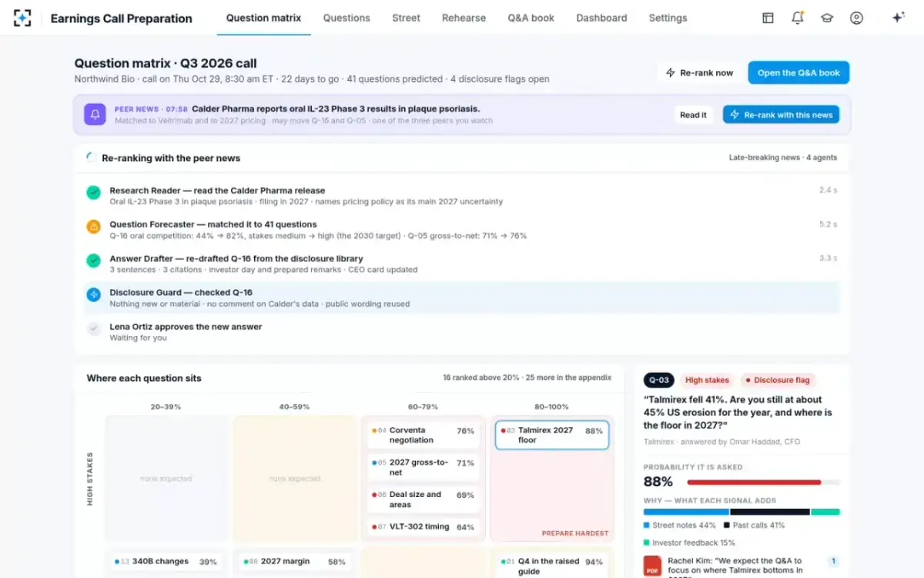Open the Settings tab
The image size is (924, 578).
668,18
